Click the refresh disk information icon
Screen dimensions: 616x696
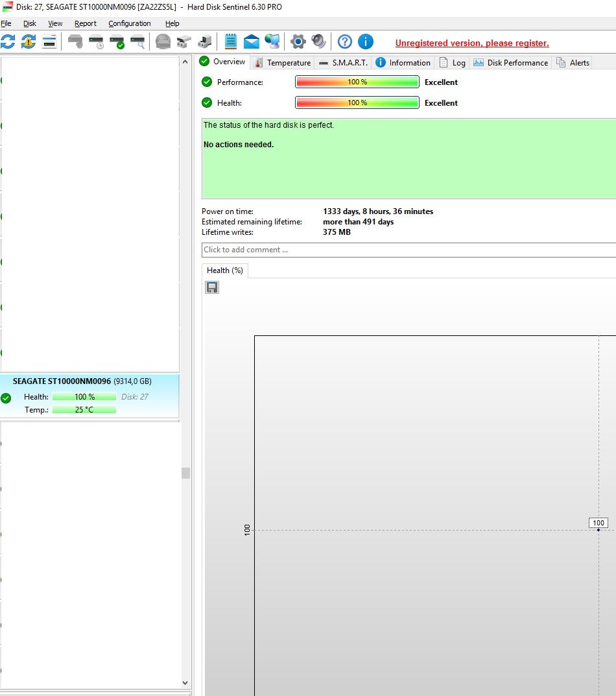8,42
